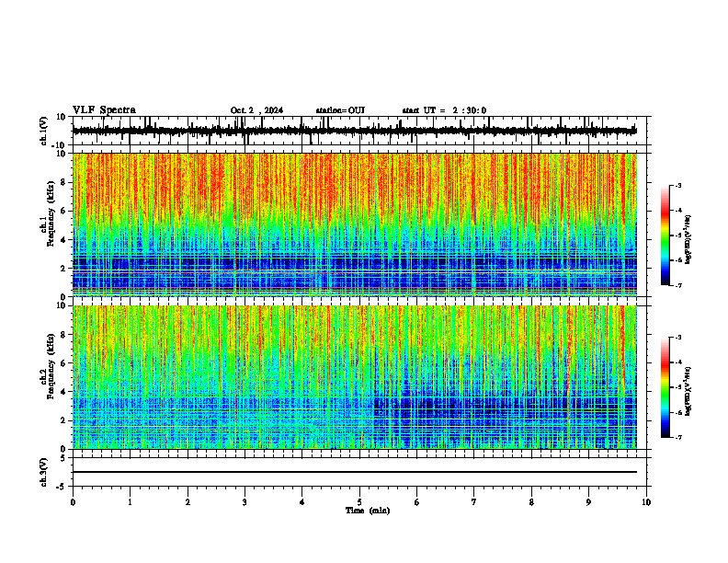
Task: Click the ch.2 spectrogram color scale bar
Action: coord(665,387)
